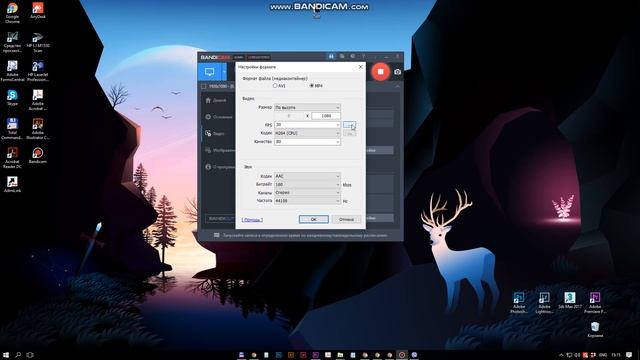Click the Adobe Acrobat desktop icon
Screen dimensions: 640x360
(x=38, y=100)
